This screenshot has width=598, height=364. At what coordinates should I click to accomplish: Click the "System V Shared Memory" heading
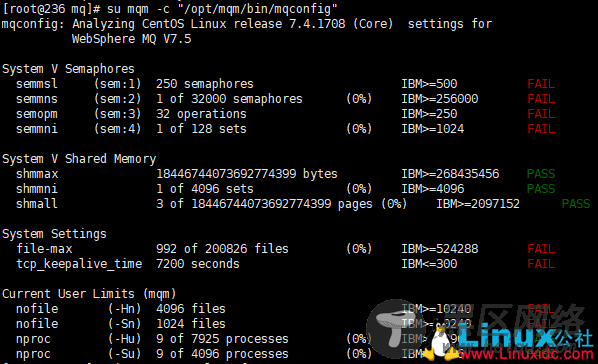tap(79, 159)
